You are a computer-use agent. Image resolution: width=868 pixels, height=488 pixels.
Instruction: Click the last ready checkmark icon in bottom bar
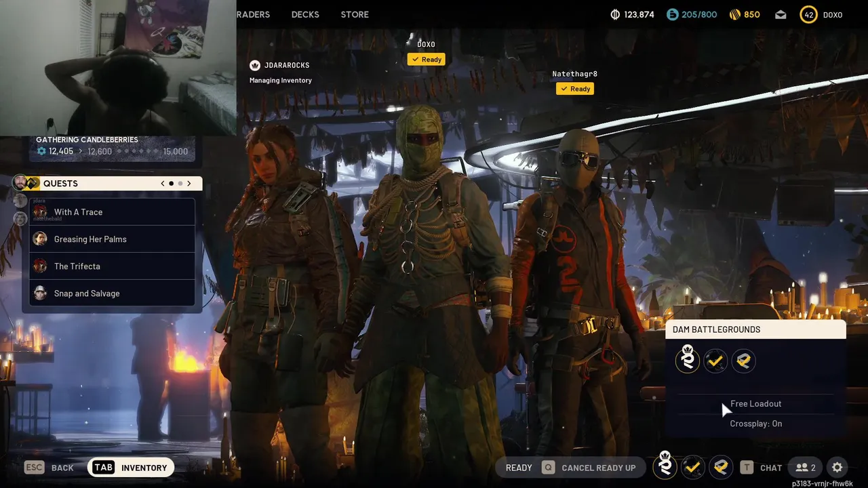721,467
